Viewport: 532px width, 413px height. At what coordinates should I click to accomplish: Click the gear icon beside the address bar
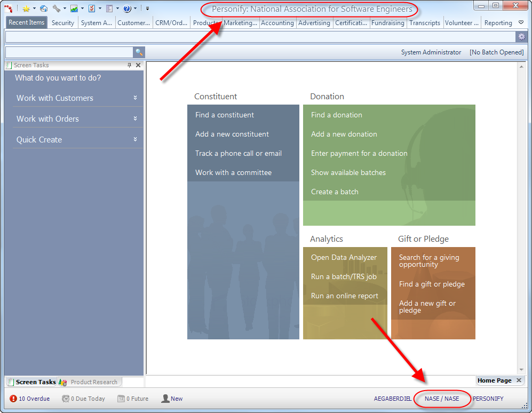click(521, 37)
